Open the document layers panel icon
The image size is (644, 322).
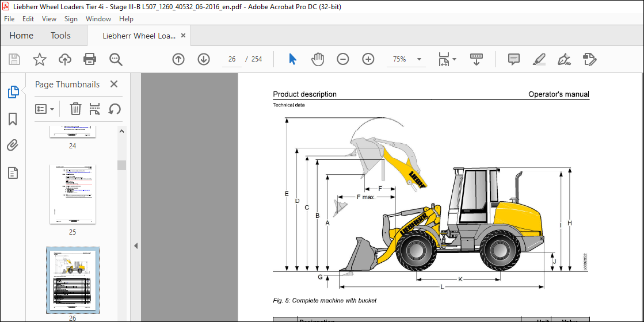coord(13,172)
